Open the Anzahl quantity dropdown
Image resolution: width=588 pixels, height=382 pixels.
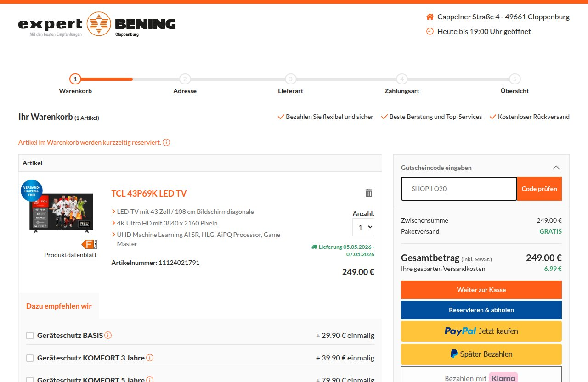pyautogui.click(x=363, y=227)
